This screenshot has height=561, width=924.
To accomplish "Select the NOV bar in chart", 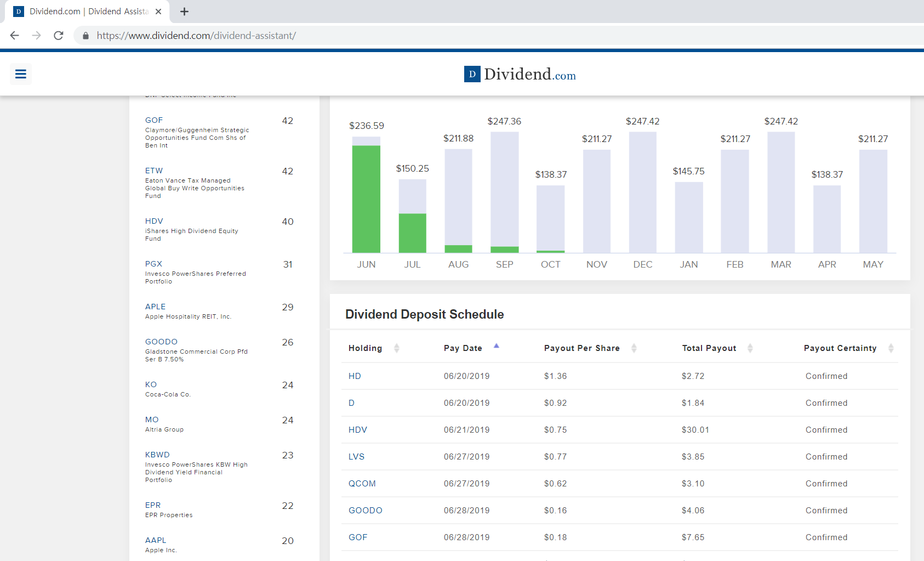I will pyautogui.click(x=597, y=201).
